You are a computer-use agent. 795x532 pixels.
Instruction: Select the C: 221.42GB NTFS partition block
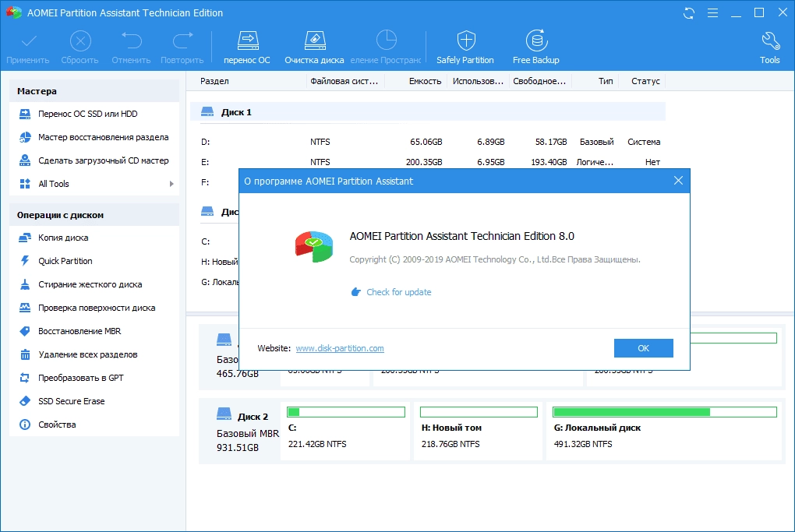click(x=345, y=432)
